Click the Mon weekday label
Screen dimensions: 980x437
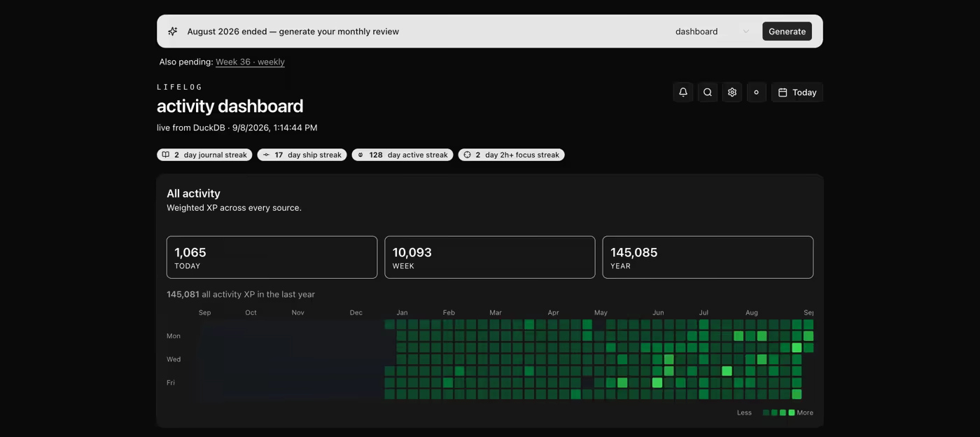click(x=174, y=336)
